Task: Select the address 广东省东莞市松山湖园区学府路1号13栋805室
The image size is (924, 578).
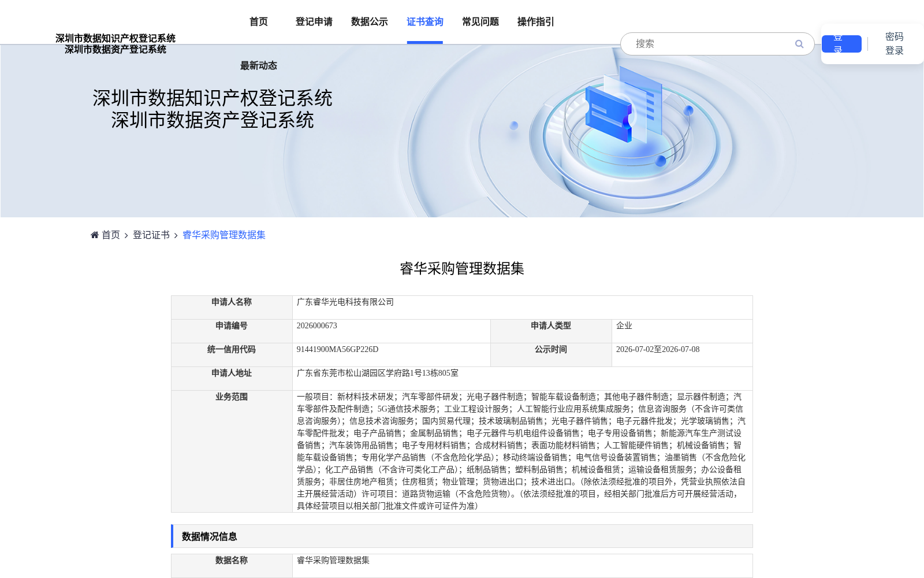Action: click(x=378, y=373)
